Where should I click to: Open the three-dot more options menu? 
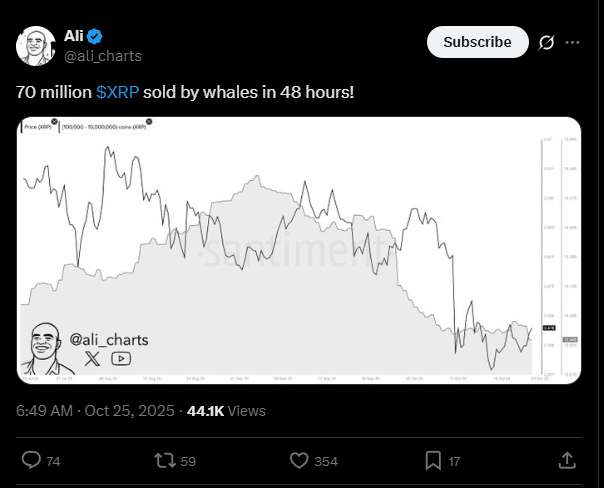[573, 42]
